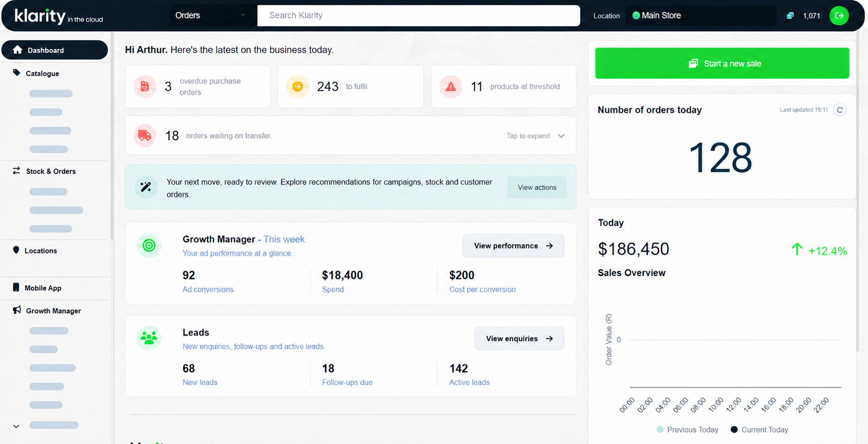The height and width of the screenshot is (444, 868).
Task: Click the magic wand recommendations icon
Action: (146, 187)
